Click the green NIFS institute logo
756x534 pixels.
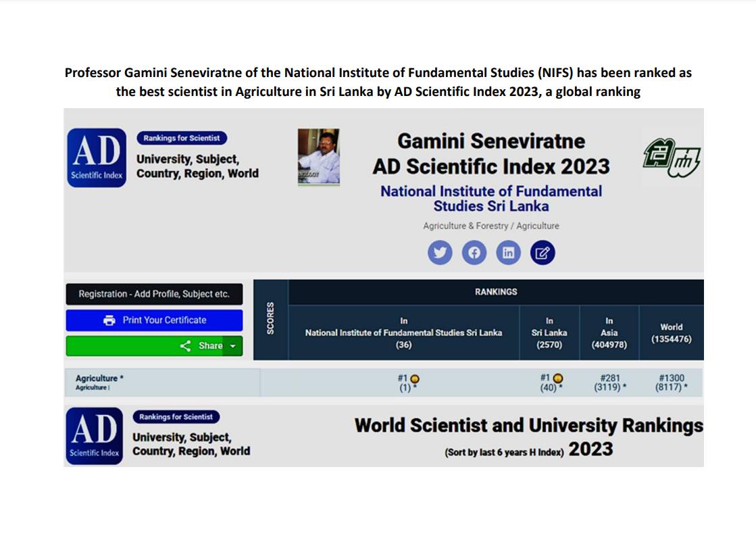[671, 158]
